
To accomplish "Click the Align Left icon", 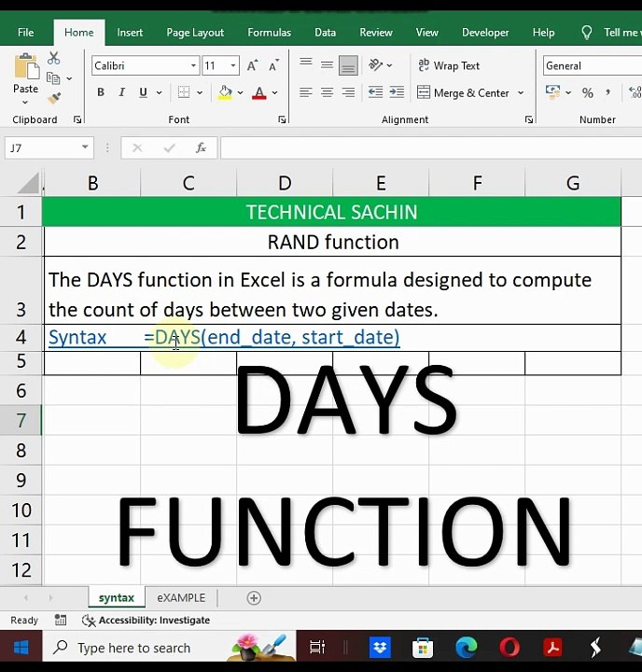I will (306, 92).
